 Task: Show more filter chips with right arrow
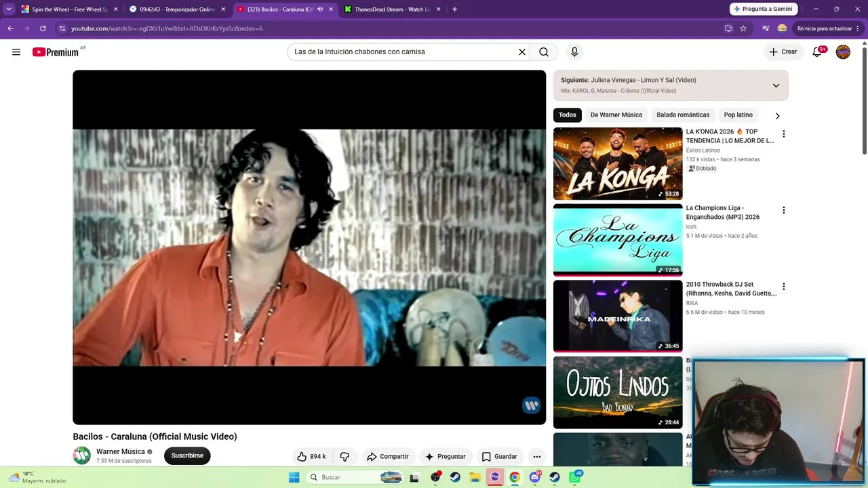click(x=777, y=115)
